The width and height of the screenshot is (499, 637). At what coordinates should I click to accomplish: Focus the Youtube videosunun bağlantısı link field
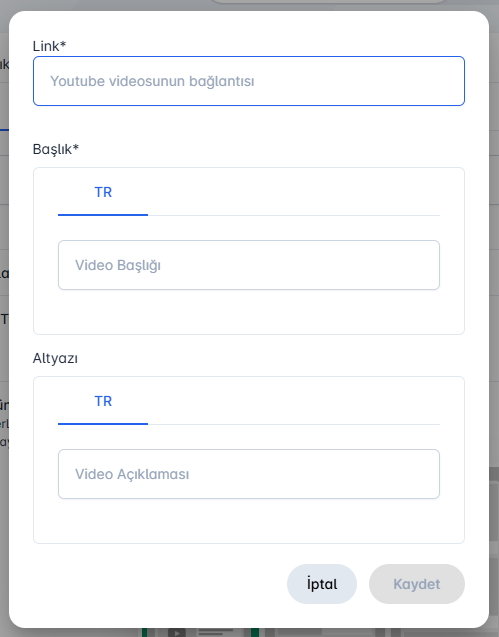click(x=249, y=81)
